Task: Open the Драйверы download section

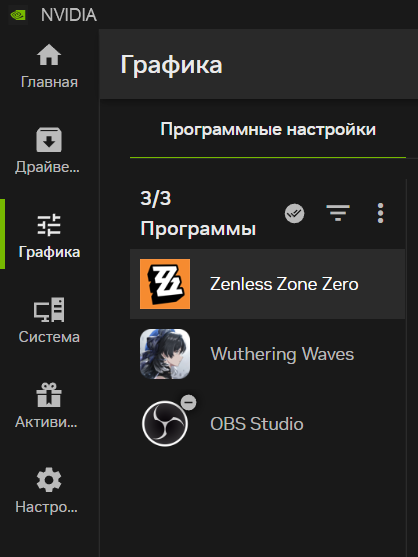Action: [x=49, y=151]
